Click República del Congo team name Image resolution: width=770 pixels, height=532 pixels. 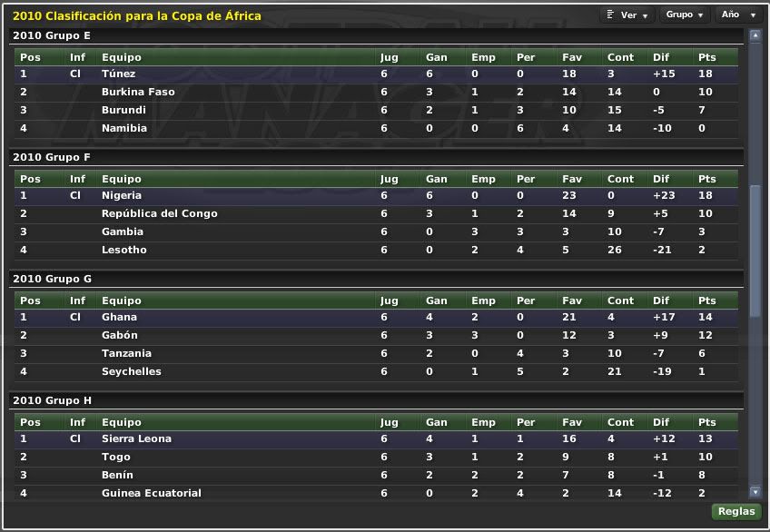tap(160, 213)
